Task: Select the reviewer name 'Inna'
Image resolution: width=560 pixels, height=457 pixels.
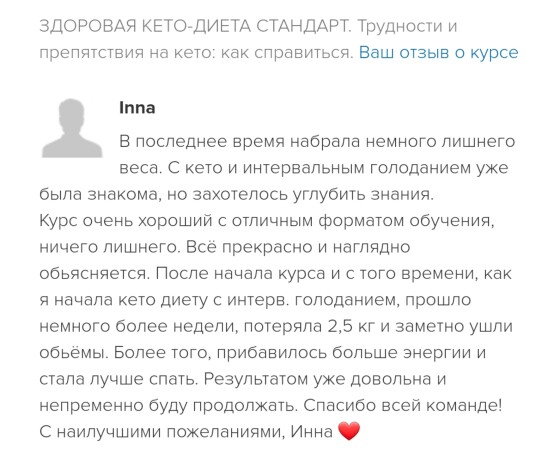Action: (137, 107)
